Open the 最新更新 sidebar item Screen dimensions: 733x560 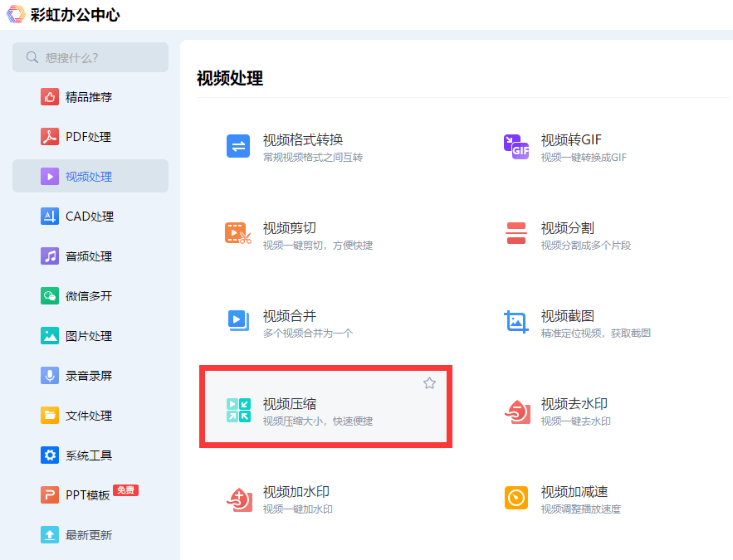point(90,535)
